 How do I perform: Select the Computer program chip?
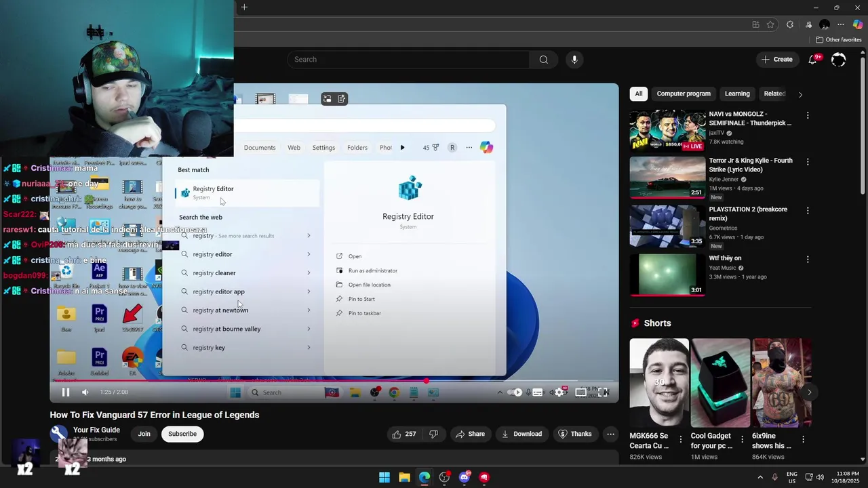[684, 94]
